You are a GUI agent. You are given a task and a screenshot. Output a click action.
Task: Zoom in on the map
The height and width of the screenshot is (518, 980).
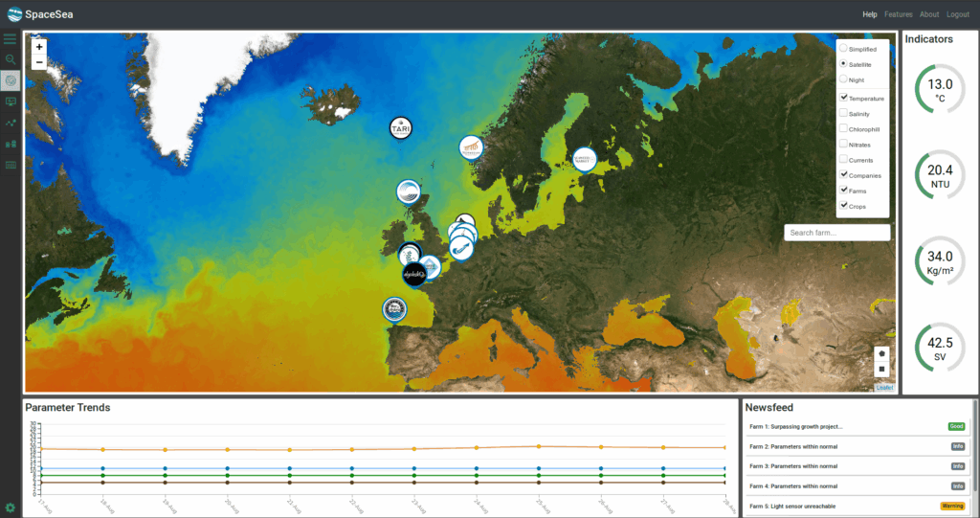(39, 46)
